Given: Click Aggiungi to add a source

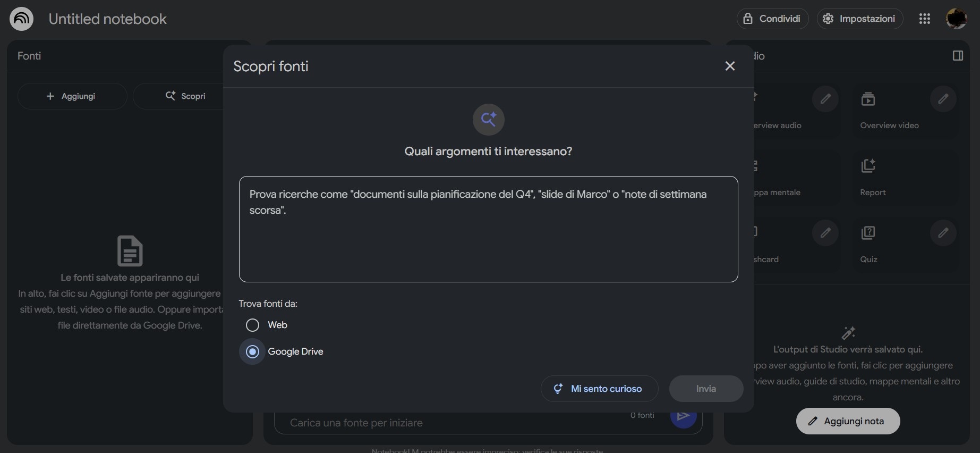Looking at the screenshot, I should (72, 96).
